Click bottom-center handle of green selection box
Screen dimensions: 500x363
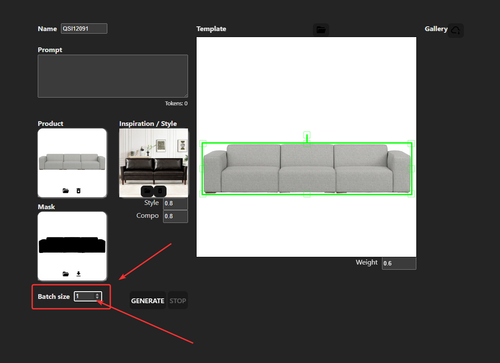307,194
